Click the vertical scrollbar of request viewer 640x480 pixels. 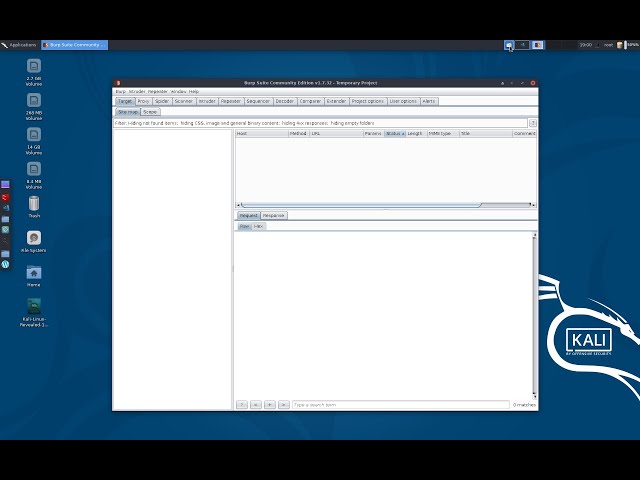point(534,316)
